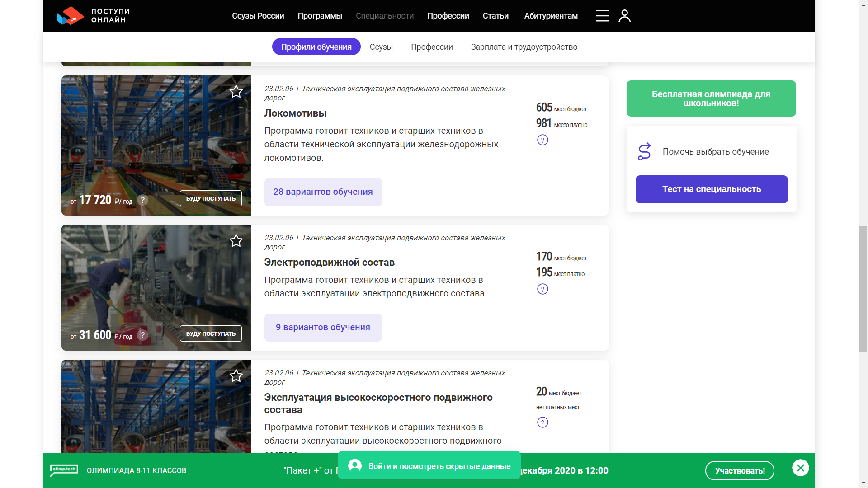
Task: Click question mark under Локомотивы seat counts
Action: (x=542, y=140)
